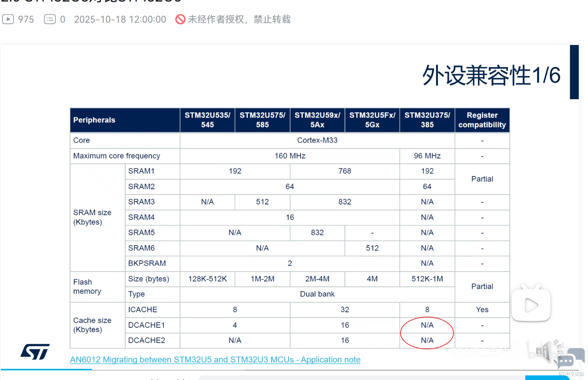Click the 2025-10-18 publish date text
The width and height of the screenshot is (588, 380).
click(120, 19)
